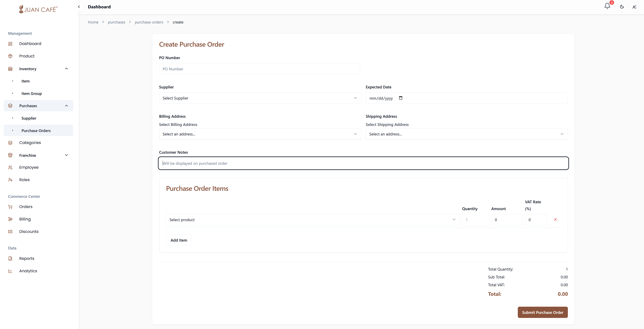
Task: Submit the purchase order
Action: pyautogui.click(x=542, y=312)
